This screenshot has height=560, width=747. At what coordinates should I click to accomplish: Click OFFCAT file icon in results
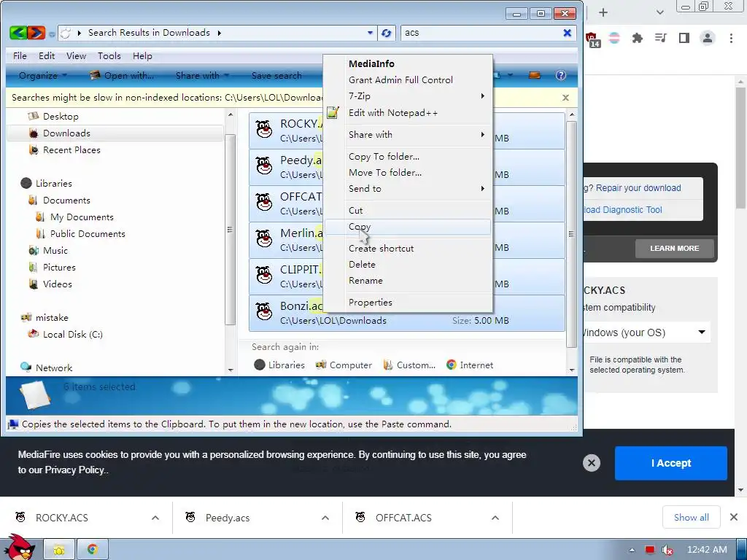click(264, 203)
